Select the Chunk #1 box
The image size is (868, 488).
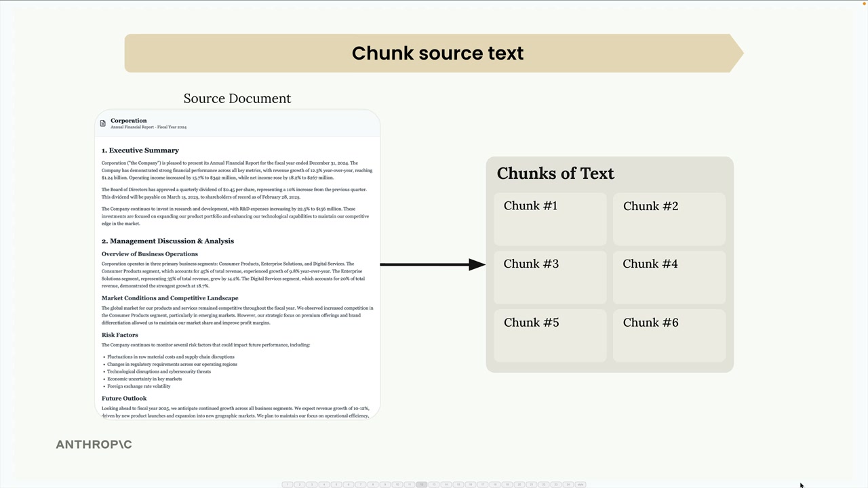pyautogui.click(x=550, y=218)
